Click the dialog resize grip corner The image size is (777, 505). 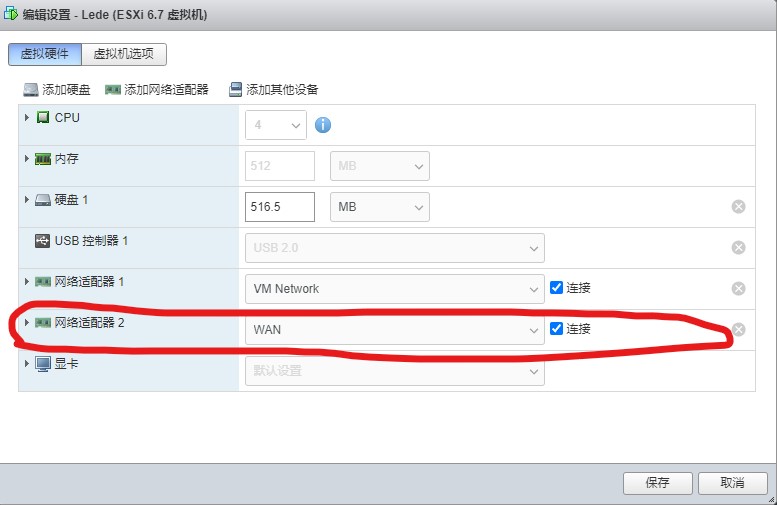772,500
